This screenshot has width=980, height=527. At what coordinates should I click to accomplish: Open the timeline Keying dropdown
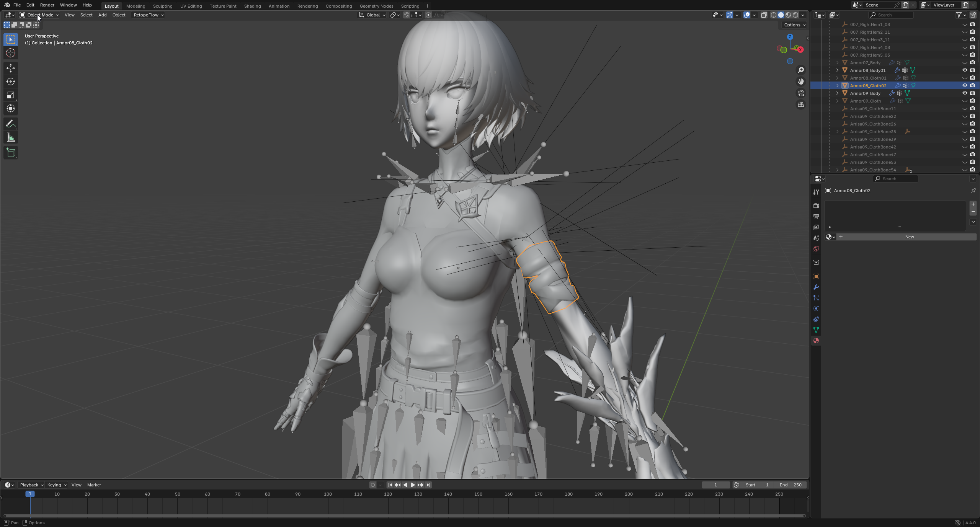(57, 485)
